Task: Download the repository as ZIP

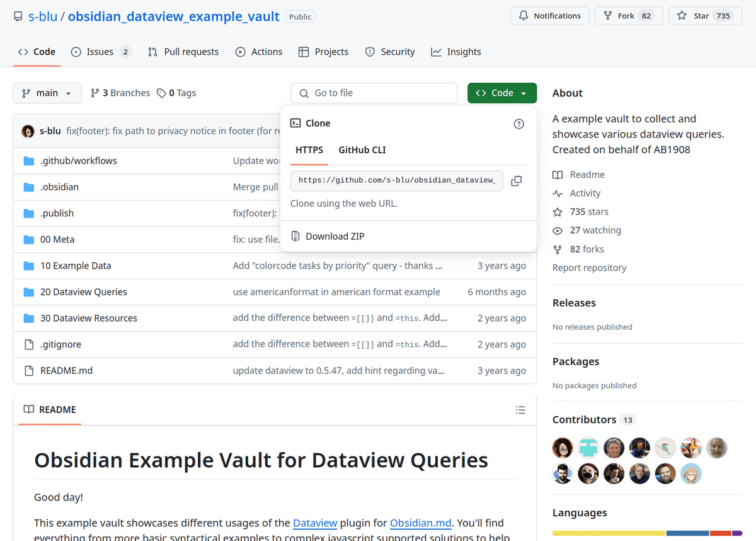Action: click(334, 236)
